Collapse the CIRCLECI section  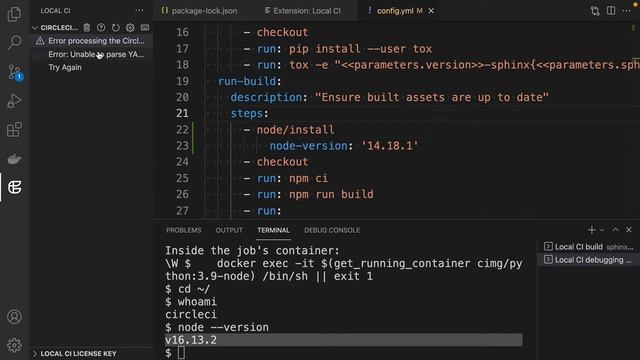(35, 28)
